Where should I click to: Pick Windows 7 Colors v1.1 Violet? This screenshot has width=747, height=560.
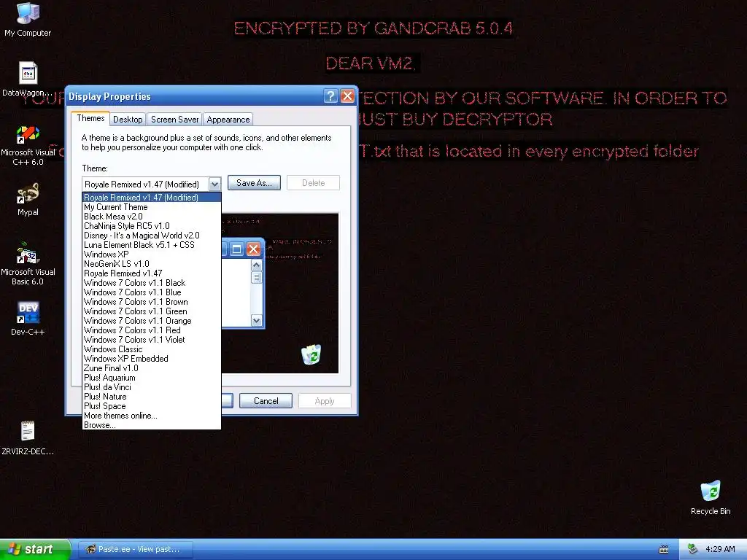point(152,340)
